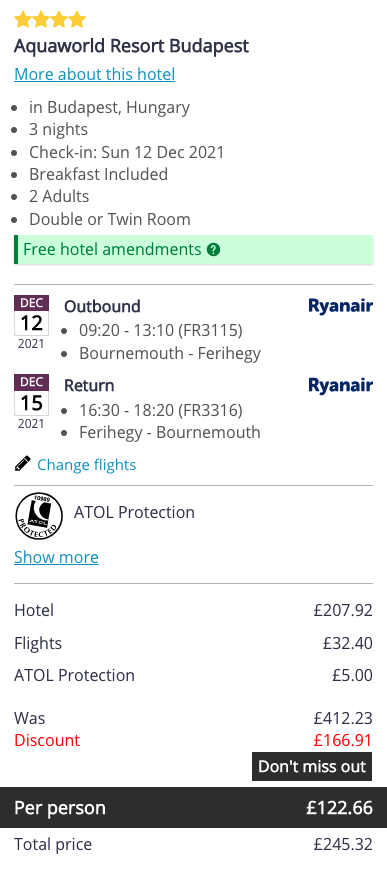Select the Per person price bar
This screenshot has width=387, height=872.
(x=194, y=807)
